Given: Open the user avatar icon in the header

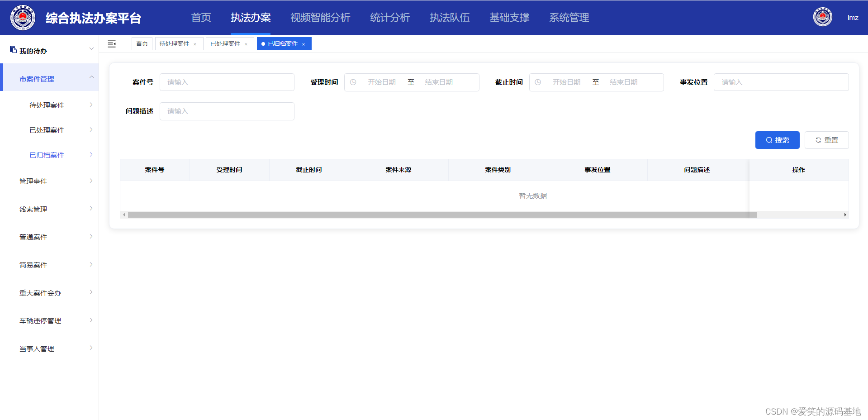Looking at the screenshot, I should pos(822,17).
